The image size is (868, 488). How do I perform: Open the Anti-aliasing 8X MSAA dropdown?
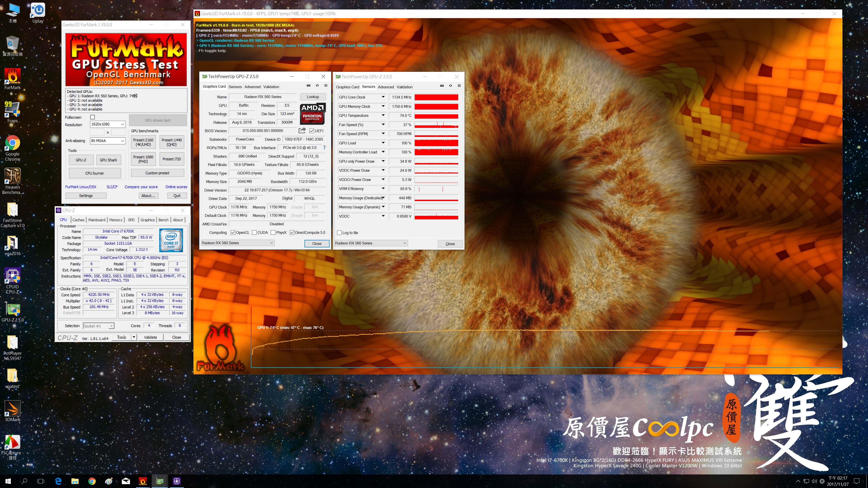pyautogui.click(x=108, y=141)
